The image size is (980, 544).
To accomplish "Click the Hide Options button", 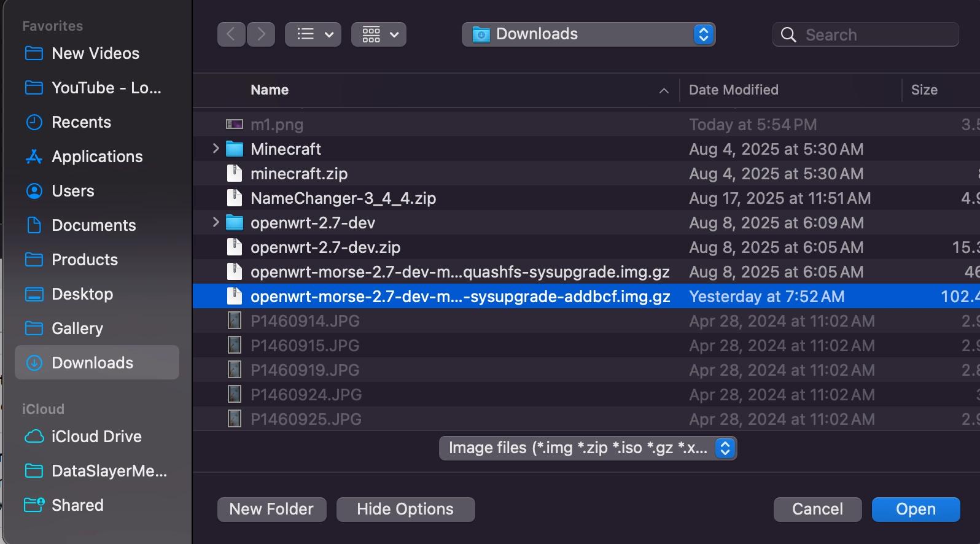I will [x=405, y=510].
